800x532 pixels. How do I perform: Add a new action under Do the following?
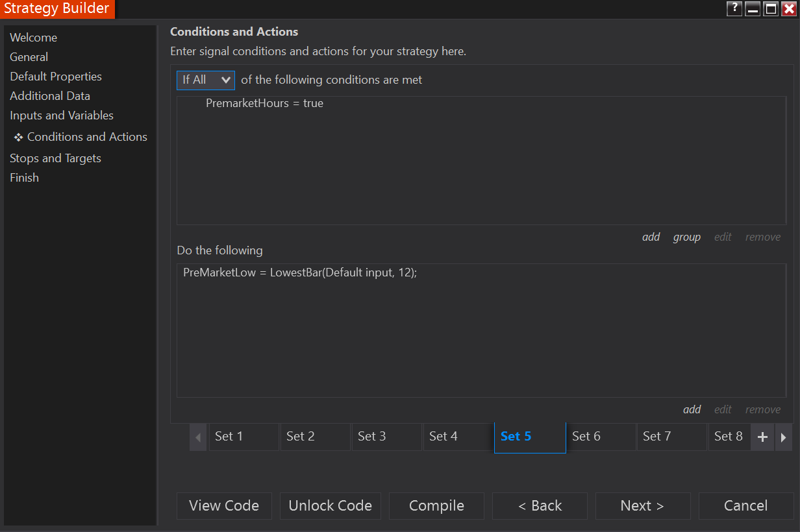pyautogui.click(x=692, y=410)
